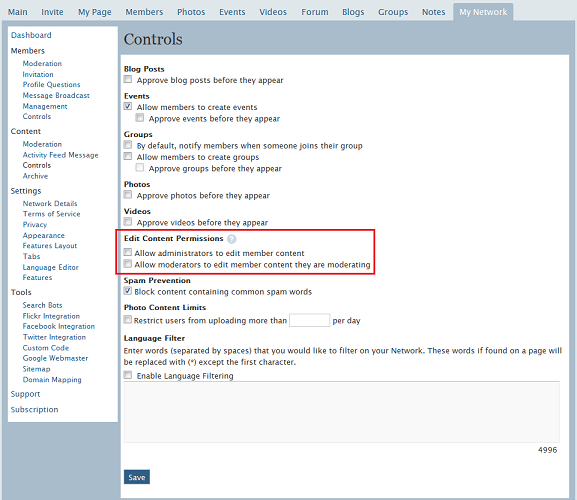This screenshot has height=500, width=577.
Task: Tick Allow moderators to edit member content
Action: click(x=128, y=264)
